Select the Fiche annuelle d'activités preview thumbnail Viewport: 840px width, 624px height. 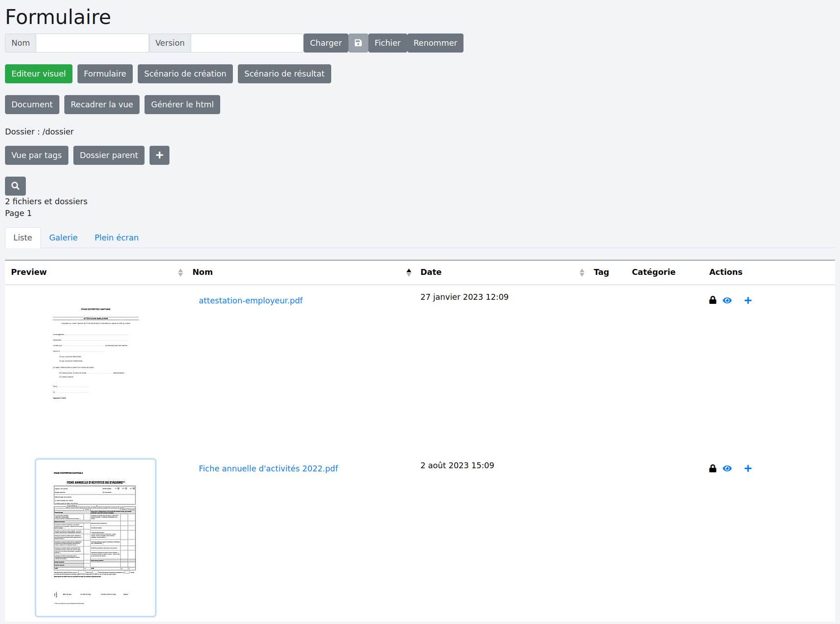click(x=96, y=538)
